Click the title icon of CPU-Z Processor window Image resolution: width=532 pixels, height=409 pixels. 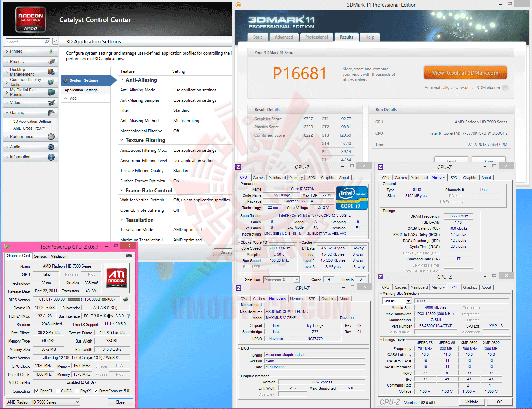pos(238,167)
